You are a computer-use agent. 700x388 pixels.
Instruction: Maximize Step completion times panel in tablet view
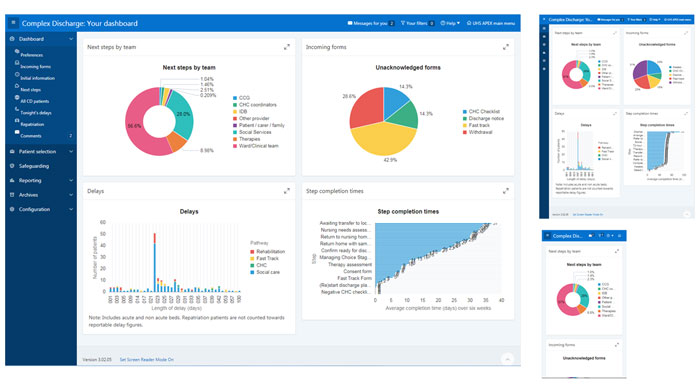click(x=686, y=114)
